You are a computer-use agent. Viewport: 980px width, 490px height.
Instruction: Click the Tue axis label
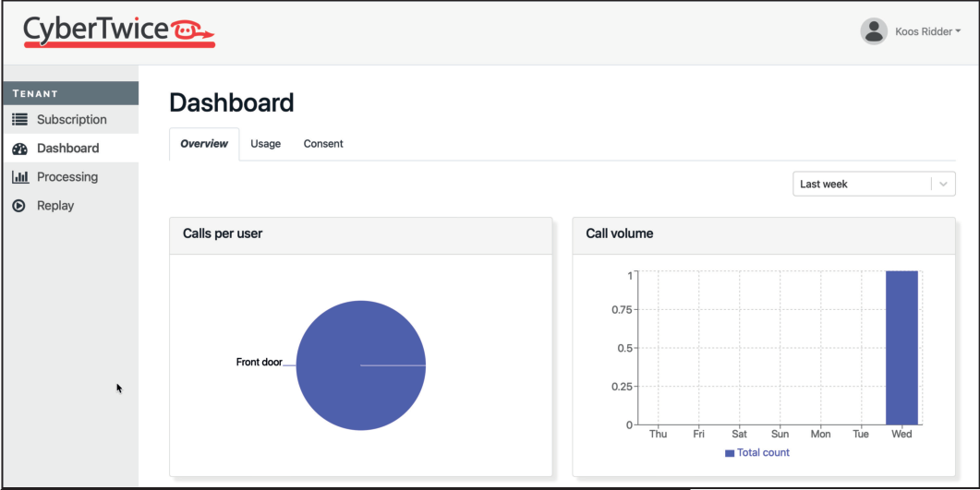click(861, 435)
